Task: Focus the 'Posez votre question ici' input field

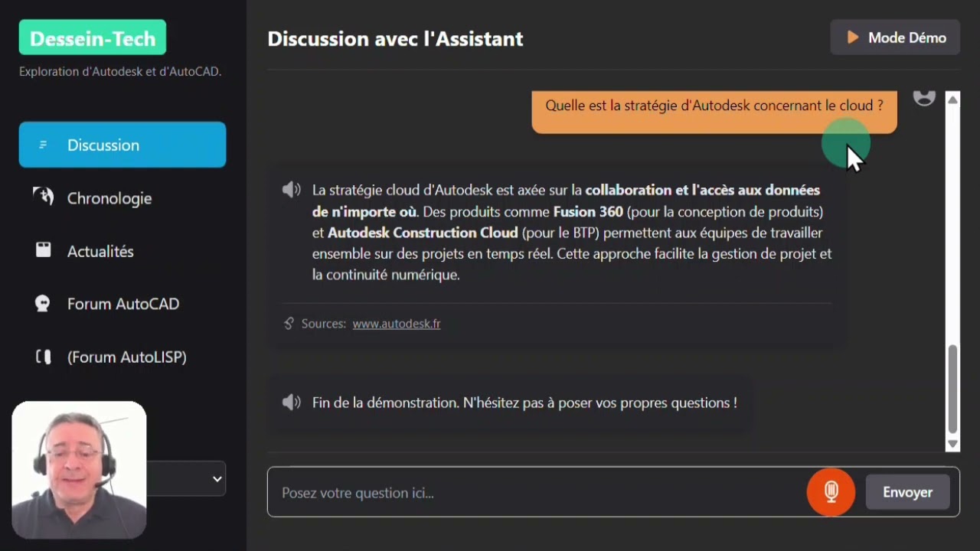Action: 536,493
